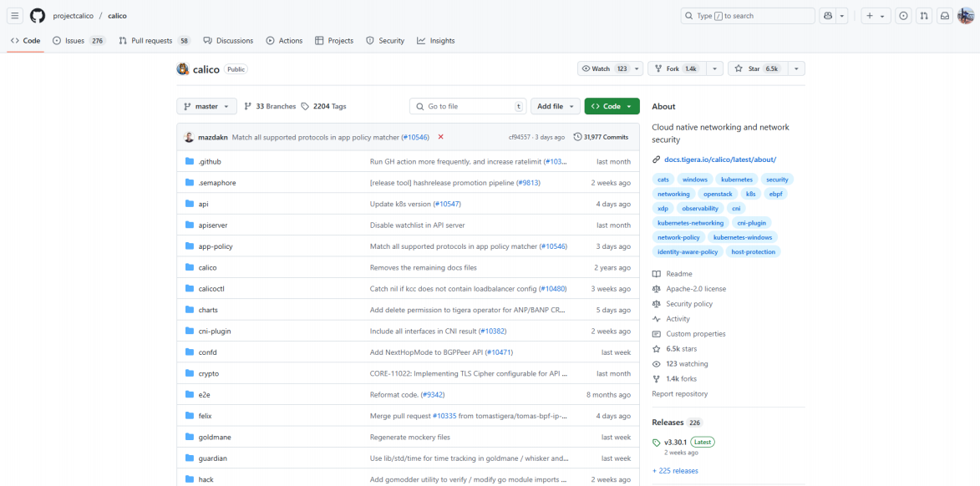Click the link icon beside docs.tigera.io
The image size is (980, 486).
[656, 159]
